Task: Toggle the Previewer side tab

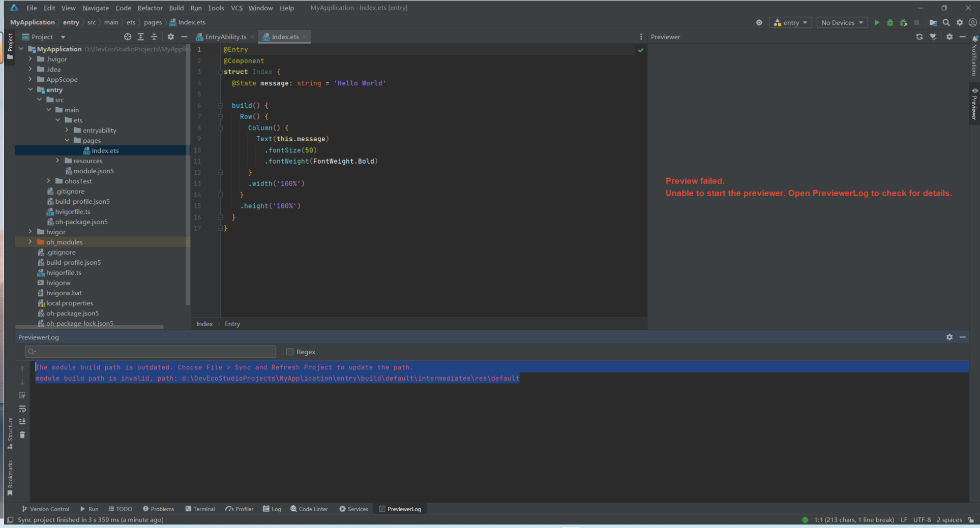Action: click(x=974, y=104)
